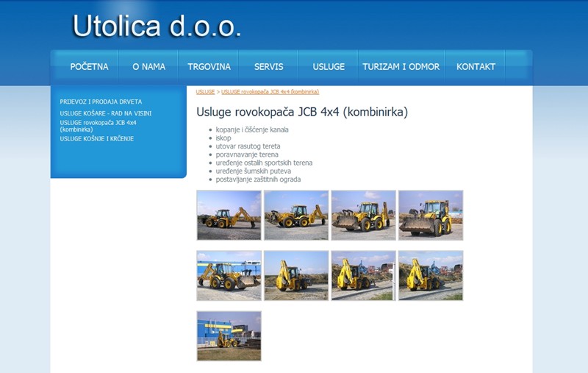Open USLUGE KOŠARE - RAD NA VISINI link
Image resolution: width=588 pixels, height=373 pixels.
(106, 113)
